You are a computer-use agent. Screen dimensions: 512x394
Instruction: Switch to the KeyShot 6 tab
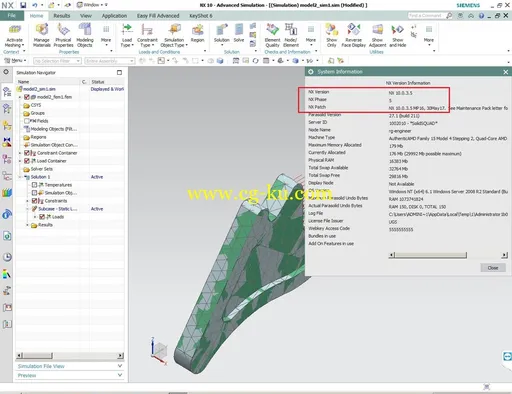[x=201, y=16]
